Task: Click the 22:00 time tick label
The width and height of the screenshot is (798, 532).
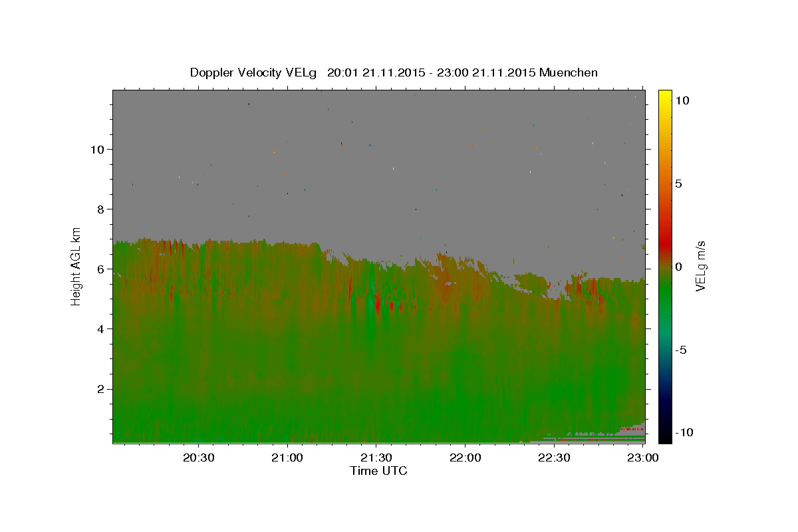Action: (465, 458)
